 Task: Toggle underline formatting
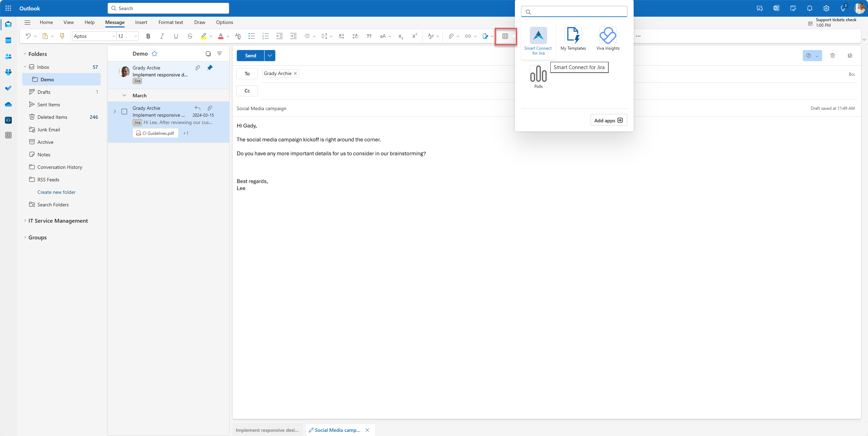[176, 36]
